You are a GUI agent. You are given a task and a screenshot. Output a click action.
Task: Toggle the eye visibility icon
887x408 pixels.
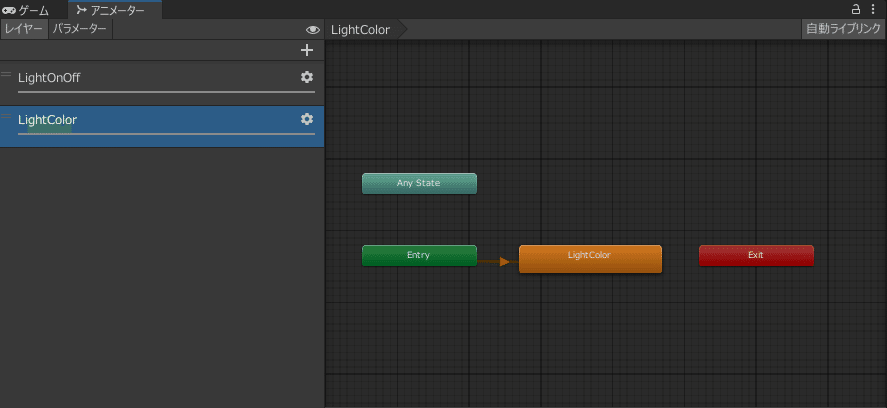tap(312, 30)
